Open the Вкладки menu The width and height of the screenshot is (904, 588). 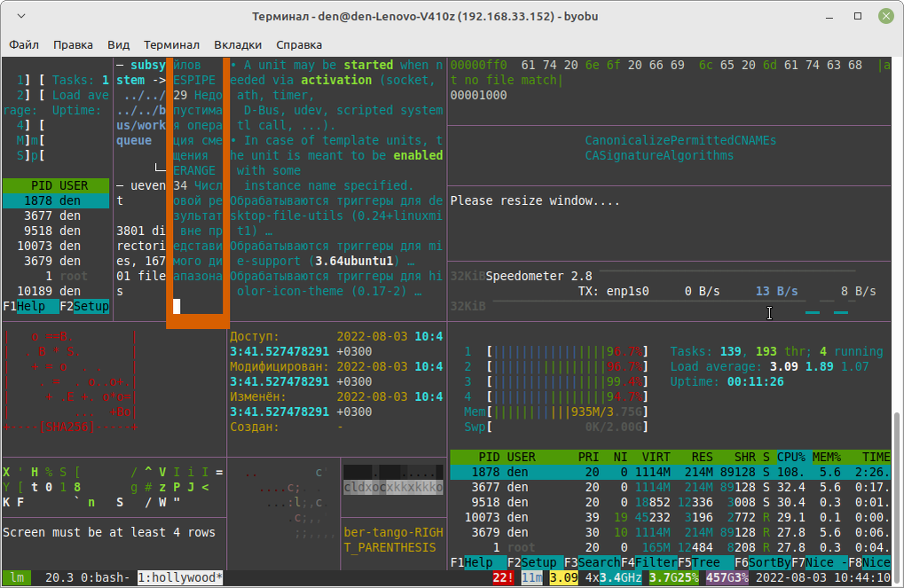238,45
